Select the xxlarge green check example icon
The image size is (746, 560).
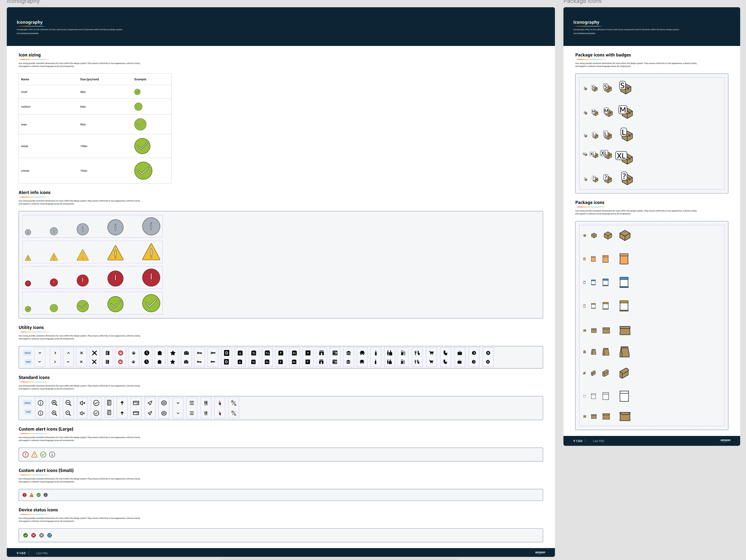point(143,171)
